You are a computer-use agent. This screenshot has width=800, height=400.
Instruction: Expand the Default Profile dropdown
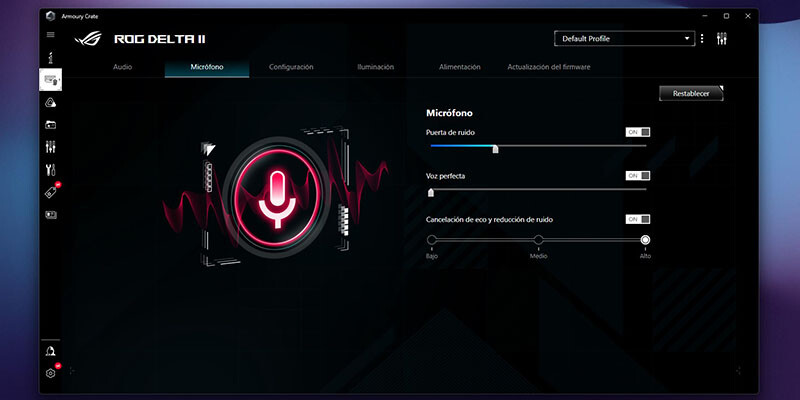[624, 39]
